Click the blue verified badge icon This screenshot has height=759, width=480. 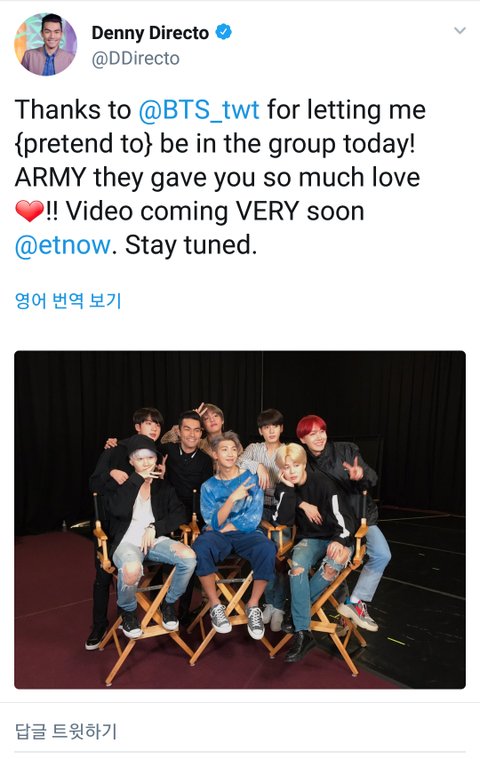pos(223,32)
